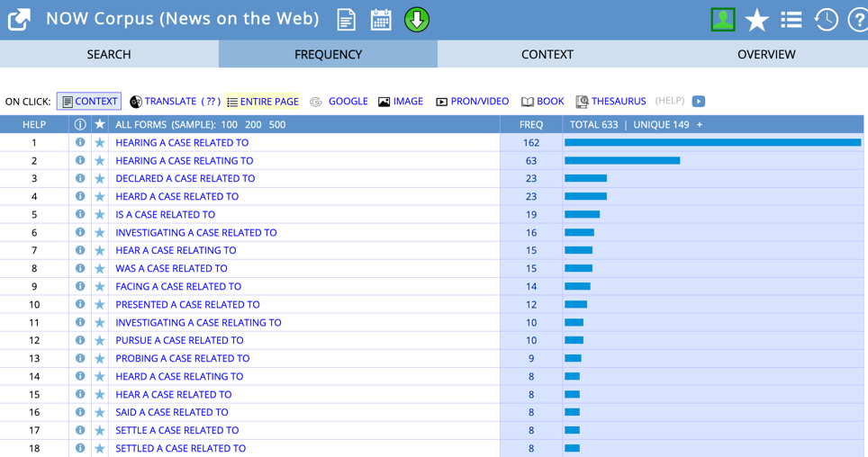Click the external link icon beside NOW Corpus
868x457 pixels.
[19, 20]
